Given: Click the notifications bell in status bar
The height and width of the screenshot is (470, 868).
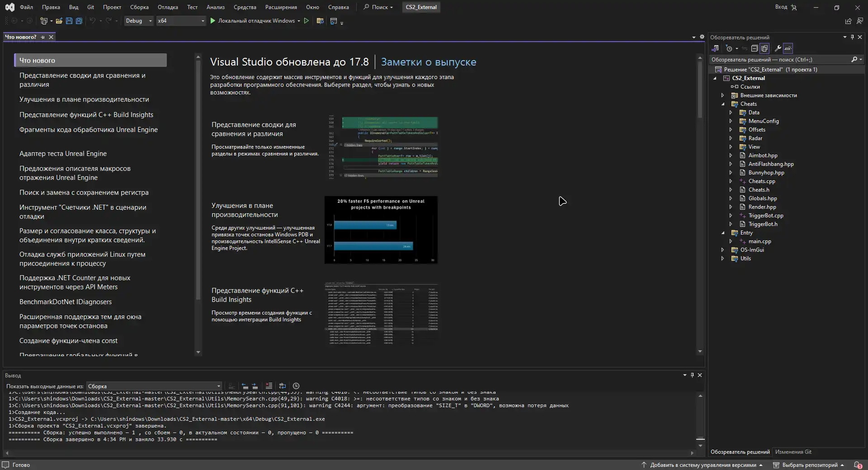Looking at the screenshot, I should click(857, 465).
